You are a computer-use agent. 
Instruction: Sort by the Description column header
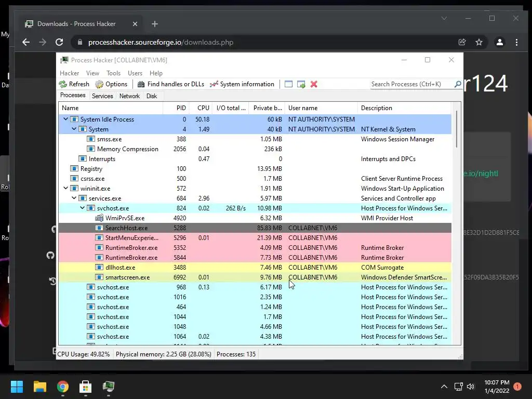[x=404, y=108]
